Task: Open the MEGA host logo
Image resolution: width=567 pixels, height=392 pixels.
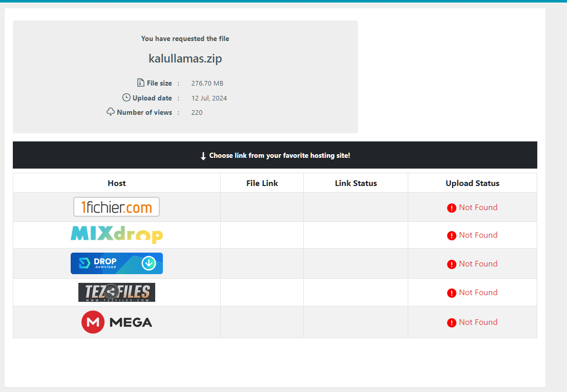Action: point(117,322)
